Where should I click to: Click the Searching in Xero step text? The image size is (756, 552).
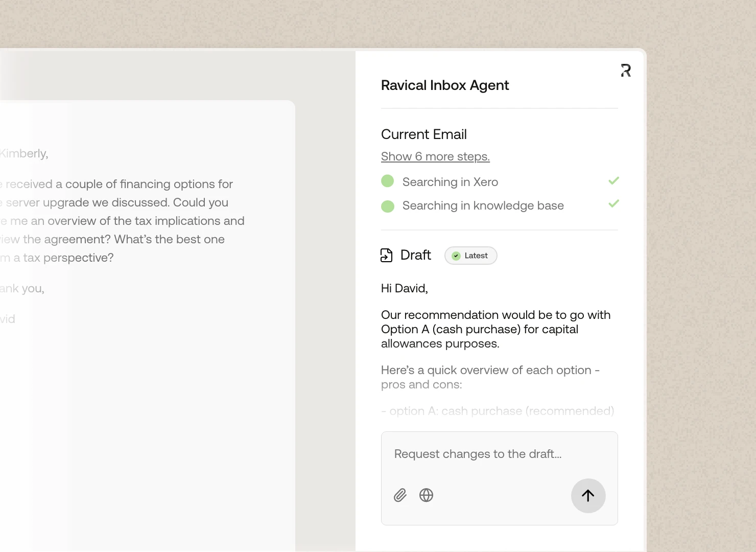click(x=450, y=182)
